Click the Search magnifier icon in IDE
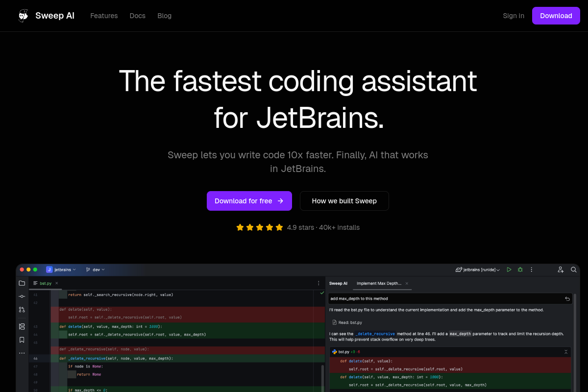 pos(573,269)
